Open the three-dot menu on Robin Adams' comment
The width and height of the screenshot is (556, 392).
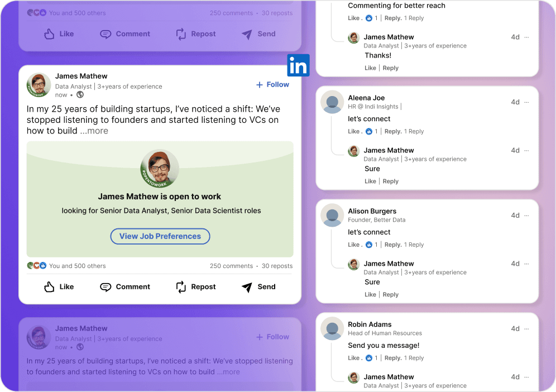tap(526, 329)
